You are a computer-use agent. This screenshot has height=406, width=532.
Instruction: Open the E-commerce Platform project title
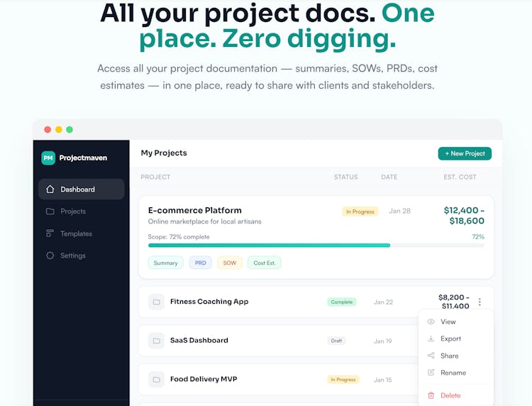pyautogui.click(x=195, y=210)
